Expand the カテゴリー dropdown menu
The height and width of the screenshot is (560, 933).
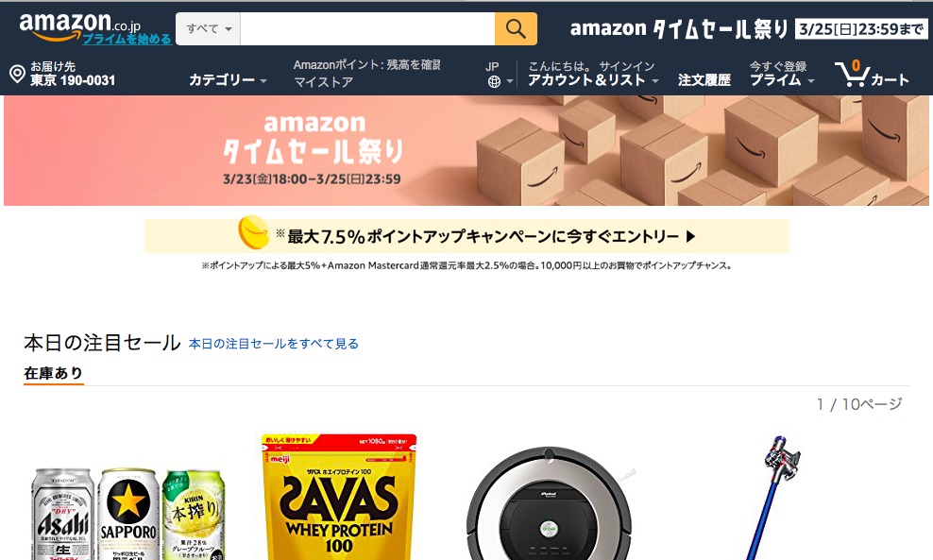click(228, 79)
